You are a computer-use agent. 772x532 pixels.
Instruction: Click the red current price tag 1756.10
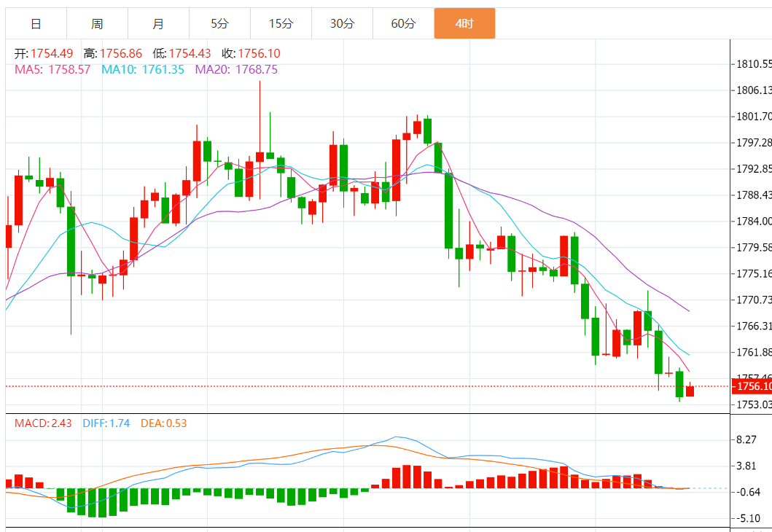coord(752,386)
